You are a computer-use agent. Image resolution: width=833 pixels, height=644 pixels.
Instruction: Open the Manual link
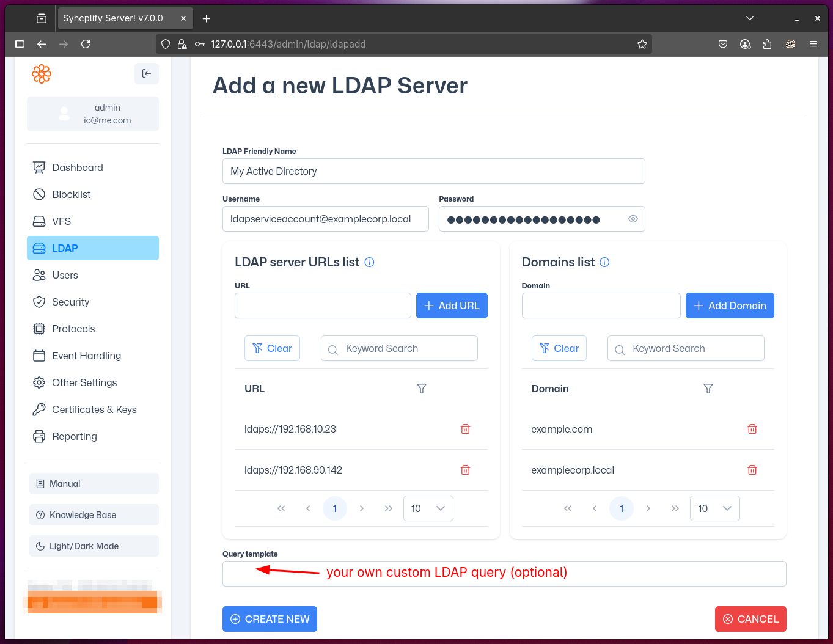point(94,483)
